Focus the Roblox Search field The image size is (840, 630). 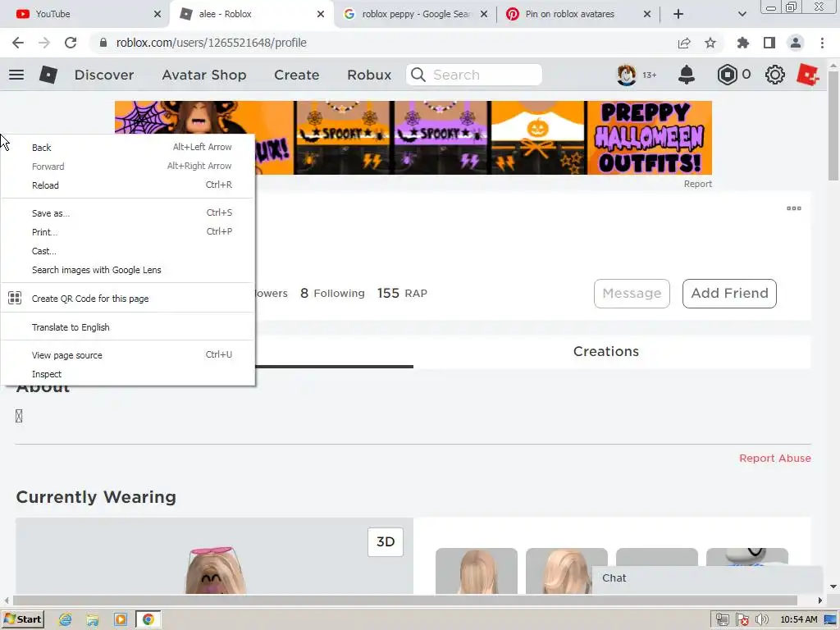(x=474, y=75)
